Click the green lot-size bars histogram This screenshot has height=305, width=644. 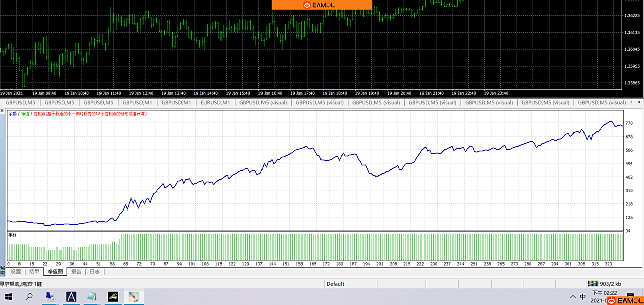pyautogui.click(x=315, y=247)
